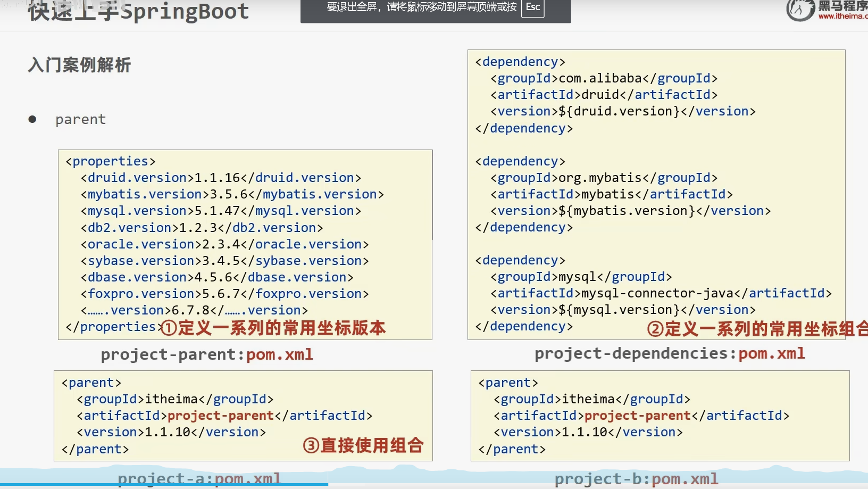The height and width of the screenshot is (489, 868).
Task: Click the fullscreen exit hint message text
Action: click(x=422, y=7)
